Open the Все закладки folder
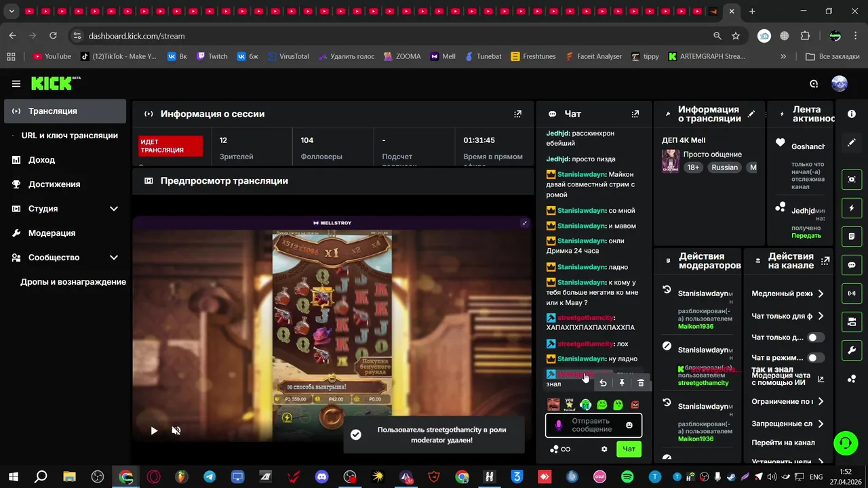 833,56
